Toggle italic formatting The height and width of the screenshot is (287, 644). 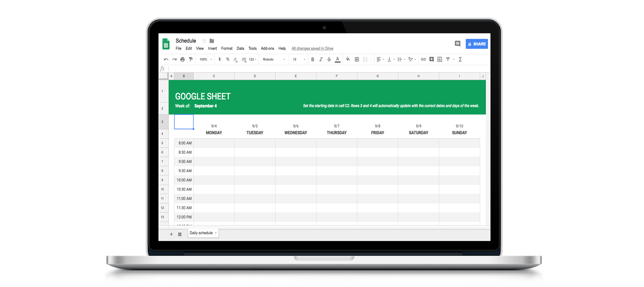pyautogui.click(x=321, y=59)
